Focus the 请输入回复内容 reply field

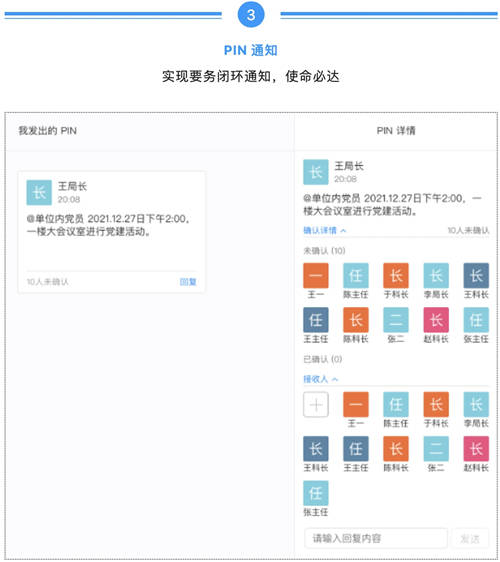[376, 538]
